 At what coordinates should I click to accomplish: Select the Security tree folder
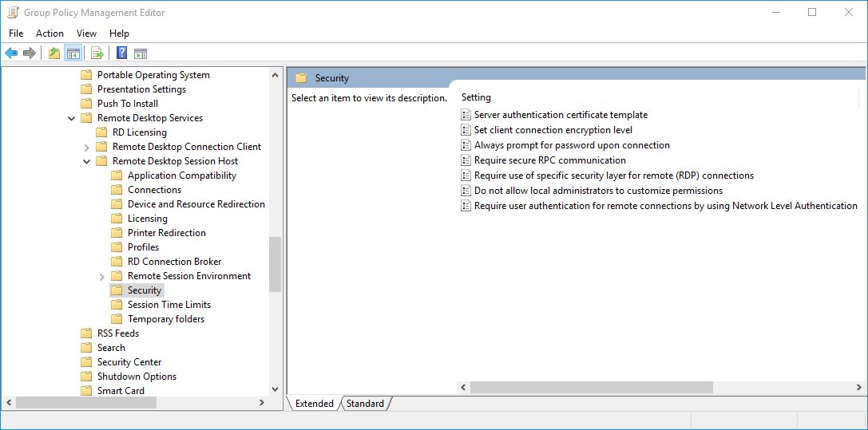pyautogui.click(x=145, y=290)
